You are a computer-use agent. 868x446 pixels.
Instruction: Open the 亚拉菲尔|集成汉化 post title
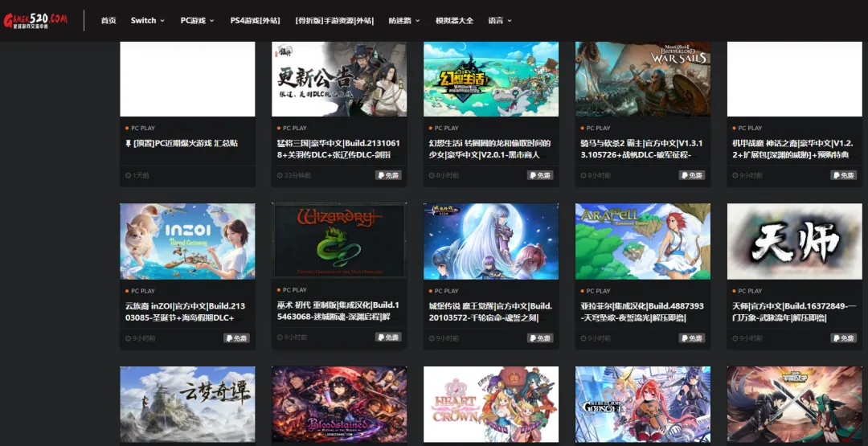click(642, 312)
